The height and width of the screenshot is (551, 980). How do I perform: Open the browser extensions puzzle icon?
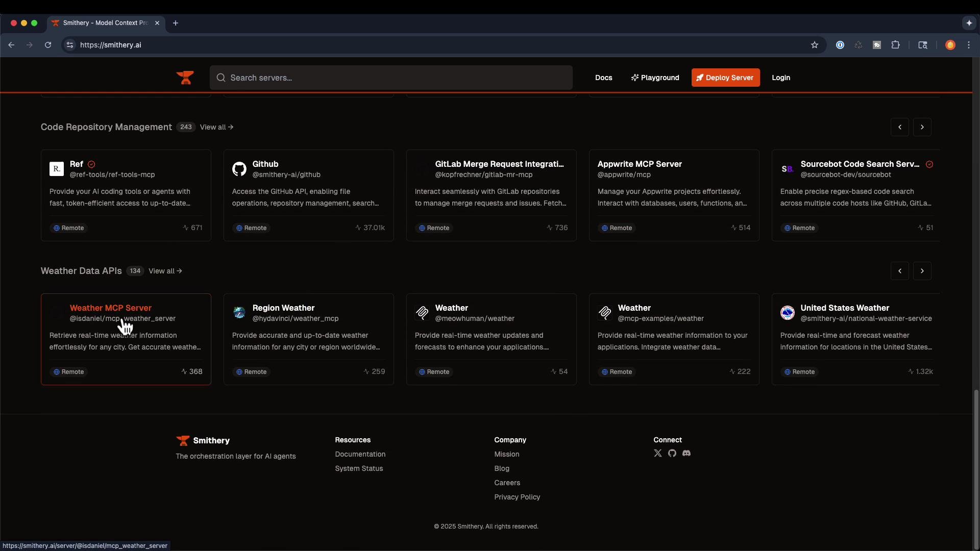click(x=895, y=45)
